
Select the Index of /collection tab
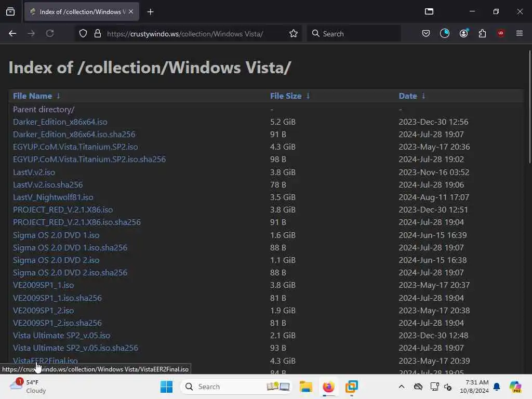click(82, 12)
